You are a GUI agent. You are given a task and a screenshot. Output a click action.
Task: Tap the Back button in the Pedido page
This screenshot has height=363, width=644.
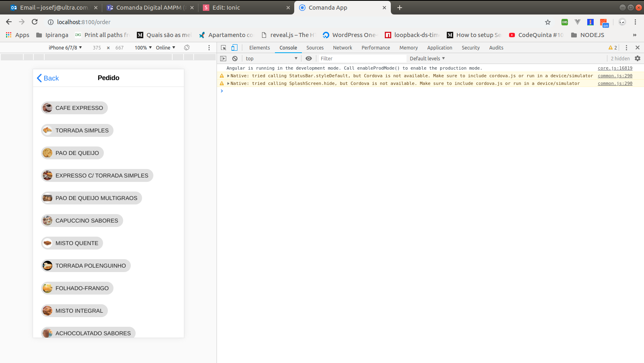coord(48,78)
